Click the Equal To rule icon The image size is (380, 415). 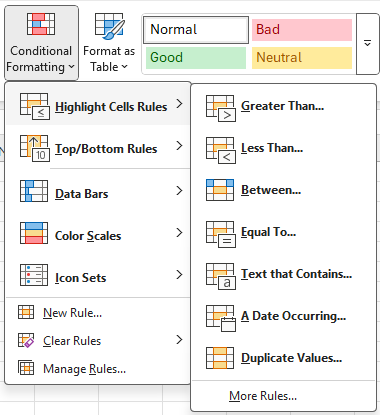pos(221,234)
